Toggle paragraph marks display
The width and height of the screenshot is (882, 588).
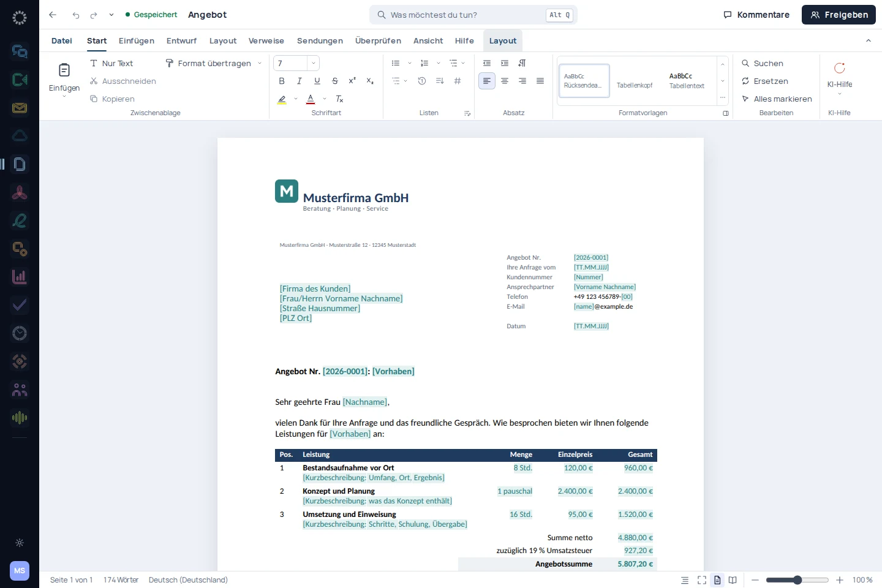point(522,63)
